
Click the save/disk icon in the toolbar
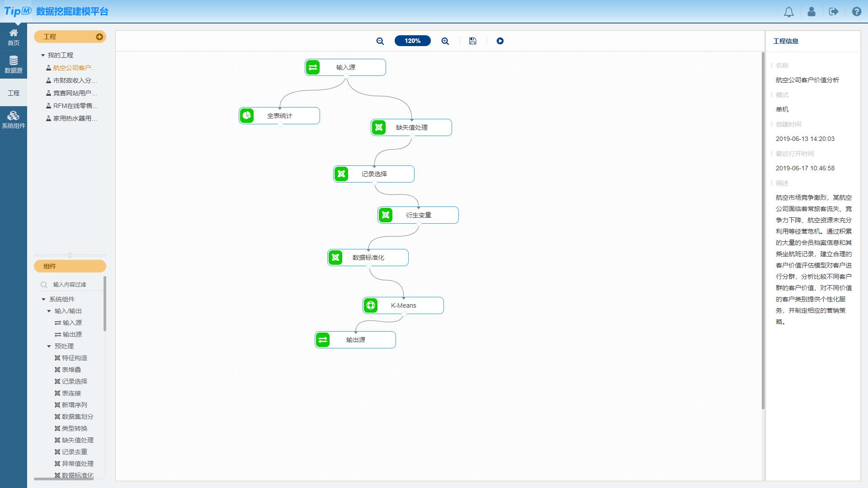point(473,41)
